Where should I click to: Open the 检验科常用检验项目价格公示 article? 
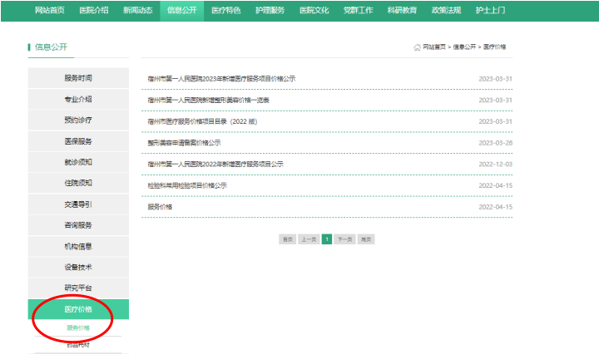[187, 185]
